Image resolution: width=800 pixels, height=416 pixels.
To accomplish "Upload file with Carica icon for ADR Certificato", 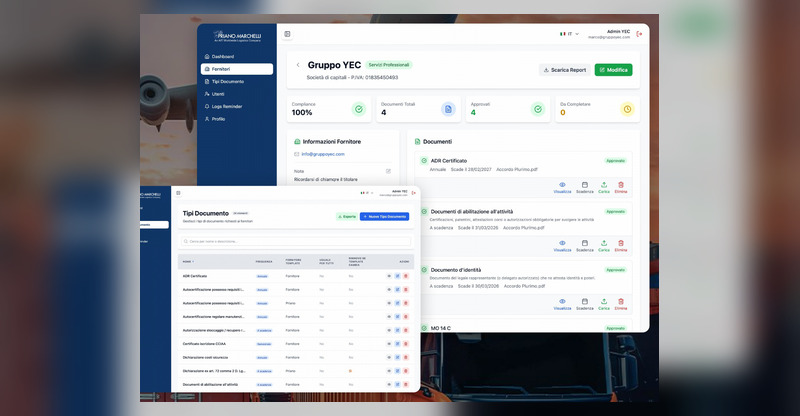I will (x=604, y=187).
